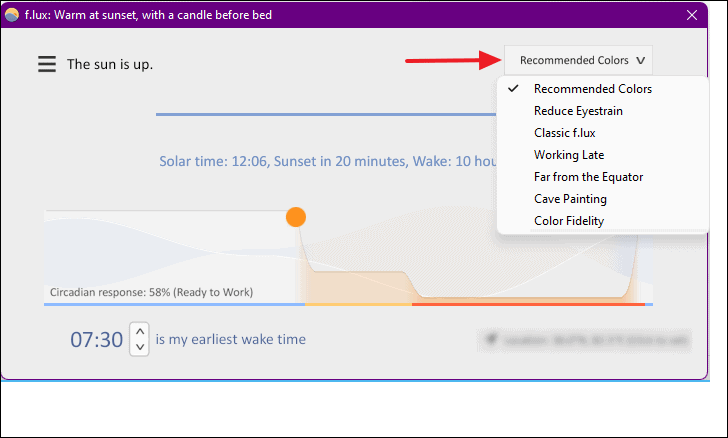The image size is (728, 438).
Task: Click the Circadian response 58% label
Action: 151,292
